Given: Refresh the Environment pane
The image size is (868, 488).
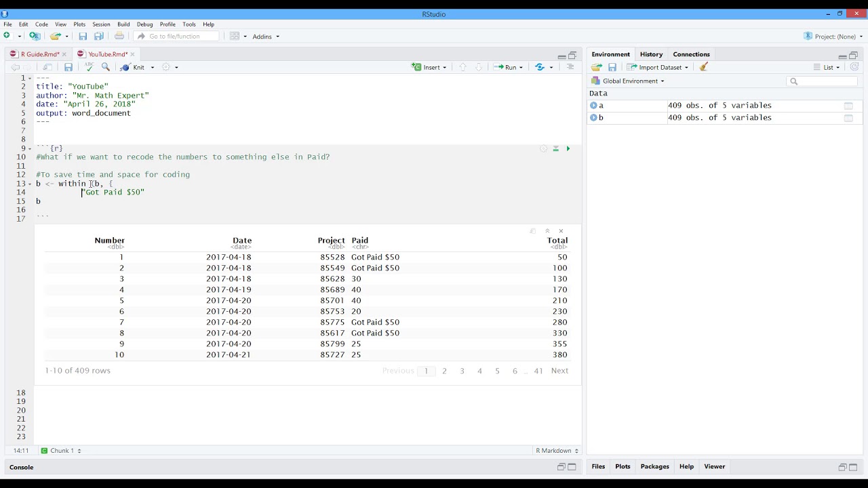Looking at the screenshot, I should pos(854,67).
